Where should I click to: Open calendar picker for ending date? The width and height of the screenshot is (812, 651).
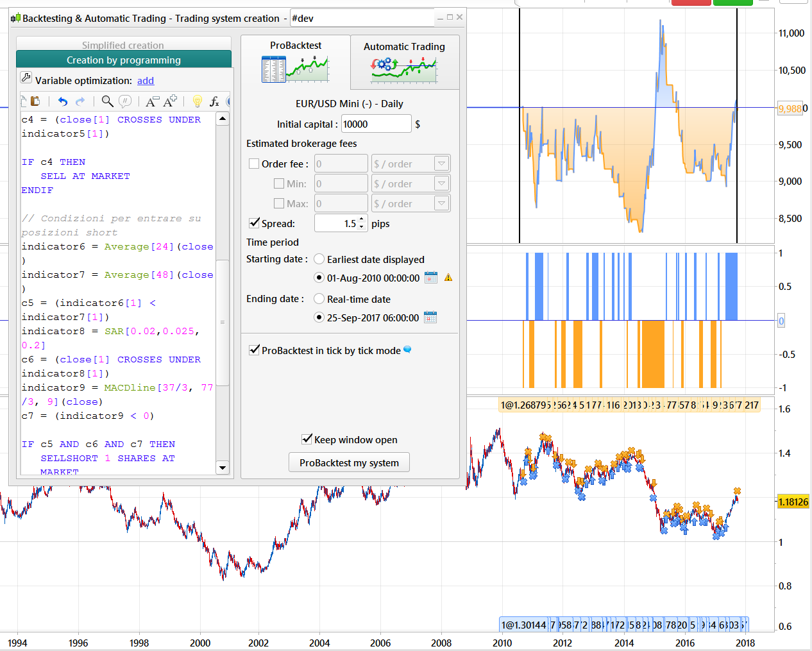pyautogui.click(x=430, y=317)
